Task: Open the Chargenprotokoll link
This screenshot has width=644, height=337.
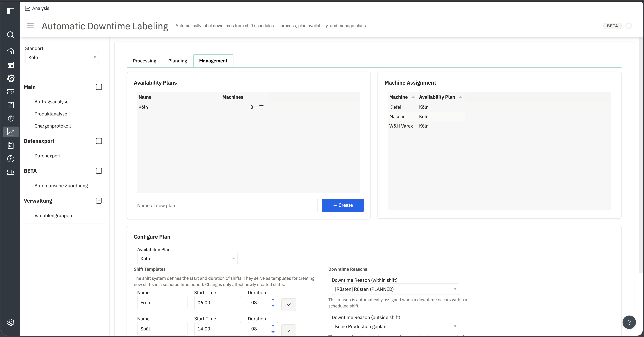Action: tap(52, 126)
